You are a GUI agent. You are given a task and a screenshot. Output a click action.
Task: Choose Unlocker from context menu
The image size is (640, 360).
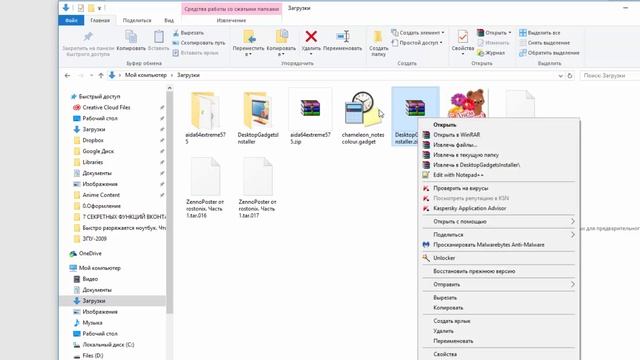[498, 258]
